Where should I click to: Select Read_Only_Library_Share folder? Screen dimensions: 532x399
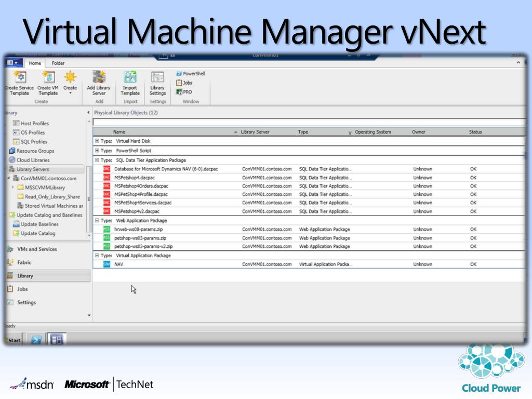tap(49, 196)
